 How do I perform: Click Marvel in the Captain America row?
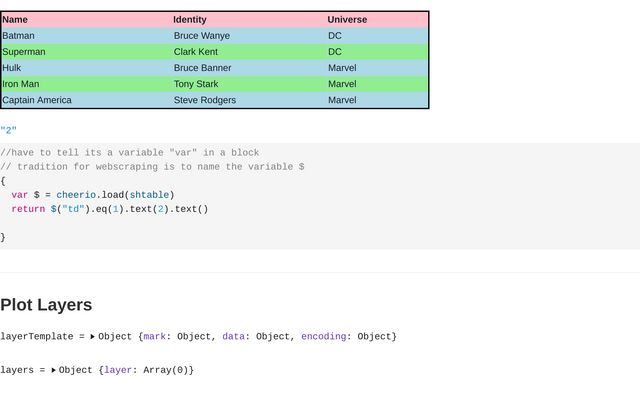click(342, 100)
